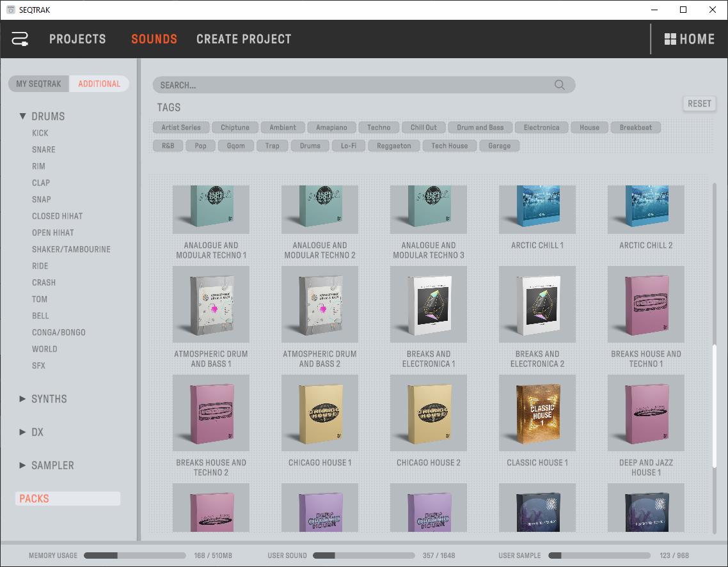The height and width of the screenshot is (567, 728).
Task: Switch to MY SEQTRAK sounds
Action: 38,84
